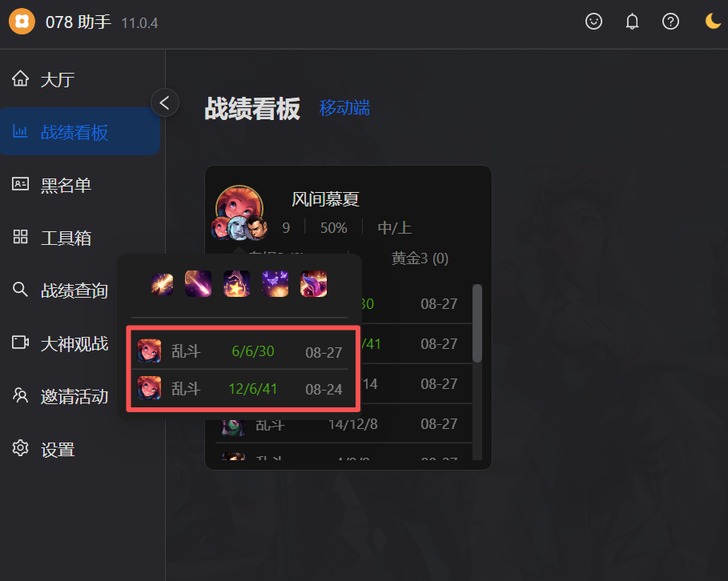Image resolution: width=728 pixels, height=581 pixels.
Task: Click the 078 助手 orange logo
Action: [x=22, y=22]
